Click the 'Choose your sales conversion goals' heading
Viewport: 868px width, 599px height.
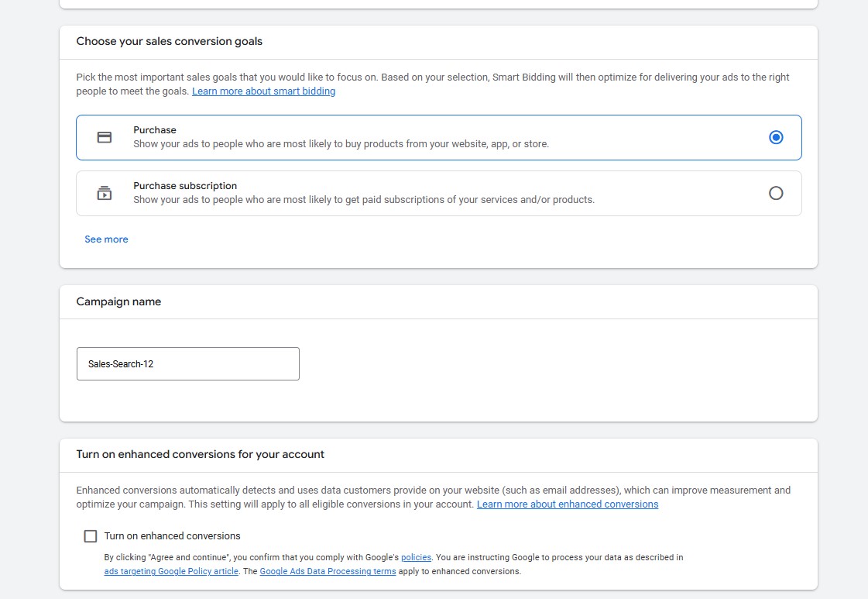pos(169,42)
